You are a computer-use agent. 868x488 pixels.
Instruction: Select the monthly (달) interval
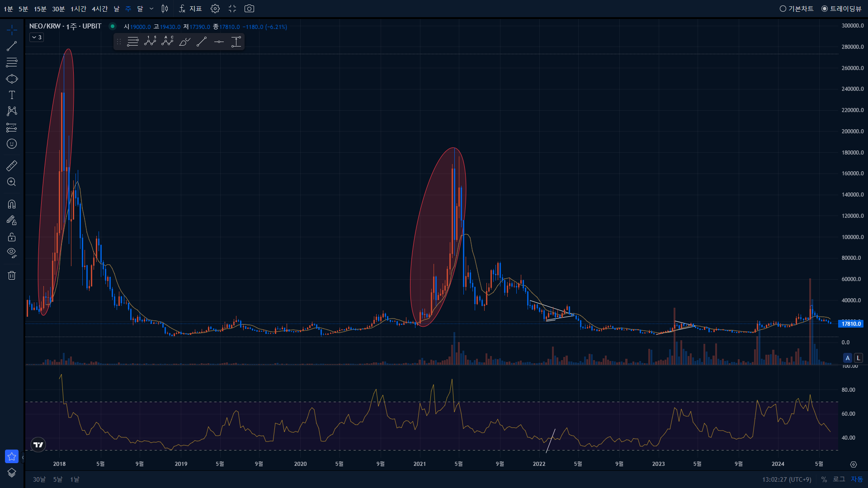[140, 9]
